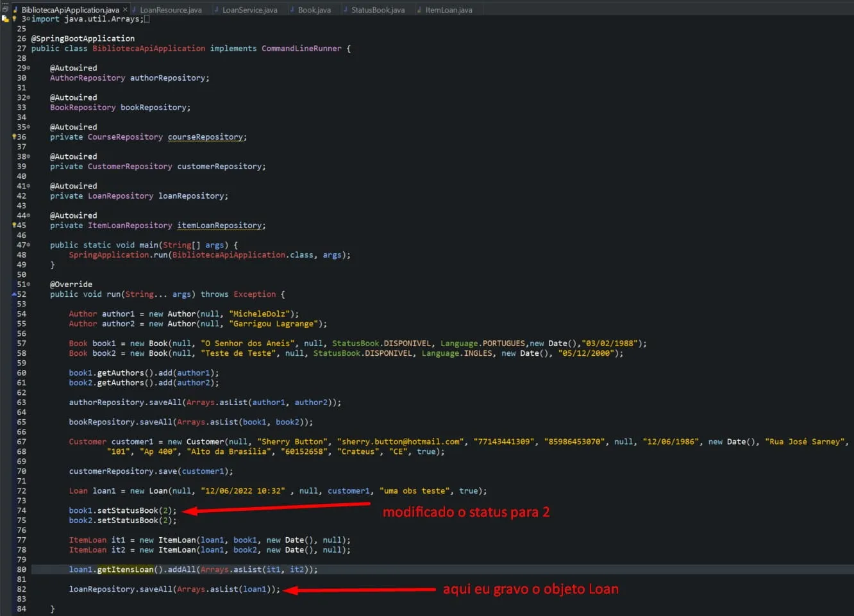
Task: Collapse the main method fold at line 47
Action: click(28, 245)
